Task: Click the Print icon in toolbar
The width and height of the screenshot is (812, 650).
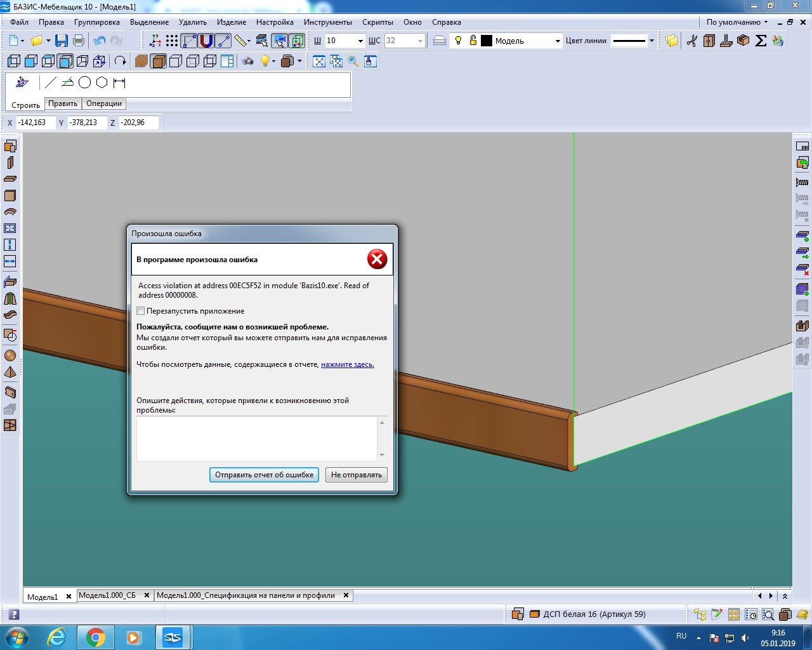Action: (79, 41)
